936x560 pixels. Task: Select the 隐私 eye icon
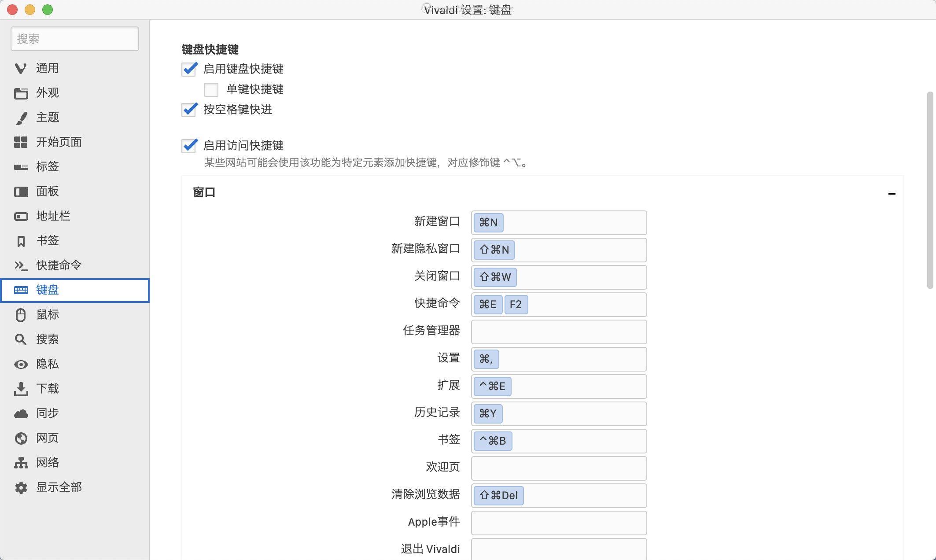tap(21, 364)
